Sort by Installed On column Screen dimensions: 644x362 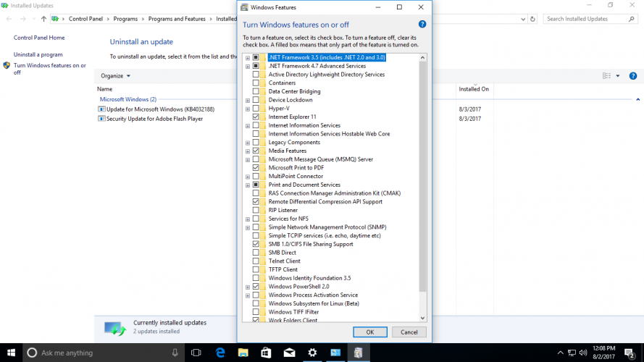[x=474, y=89]
